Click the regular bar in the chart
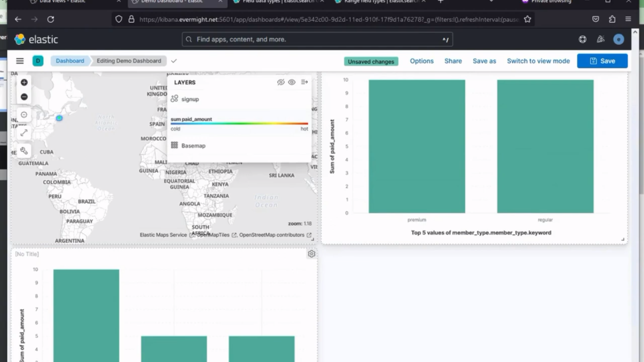The height and width of the screenshot is (362, 644). pyautogui.click(x=545, y=146)
